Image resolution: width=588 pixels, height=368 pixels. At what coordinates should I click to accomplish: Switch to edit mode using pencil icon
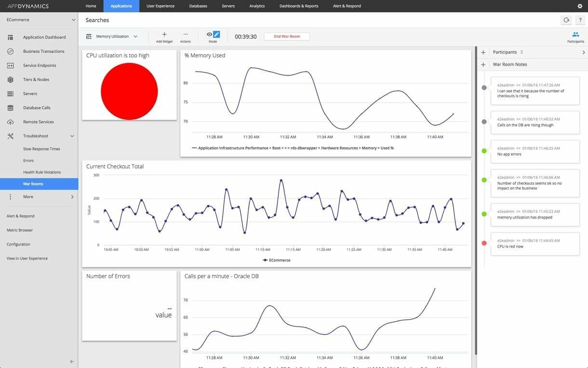click(216, 34)
